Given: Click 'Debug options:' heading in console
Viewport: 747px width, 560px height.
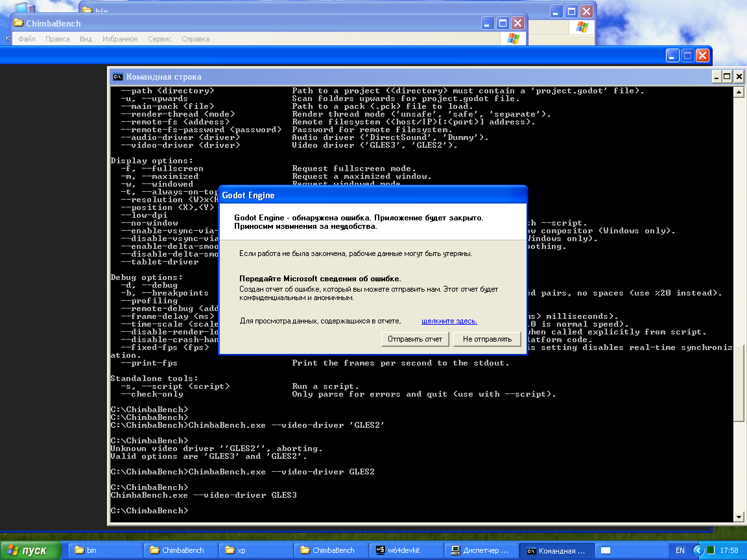Looking at the screenshot, I should [x=147, y=277].
